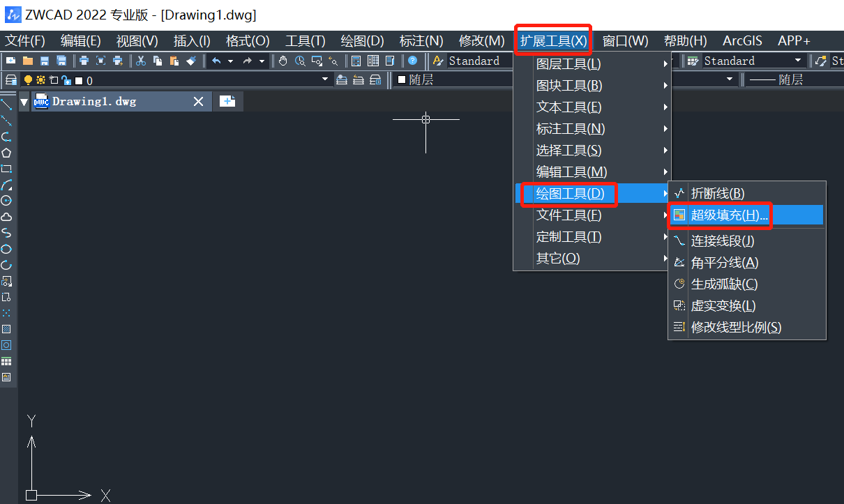
Task: Select the Ellipse tool
Action: (6, 249)
